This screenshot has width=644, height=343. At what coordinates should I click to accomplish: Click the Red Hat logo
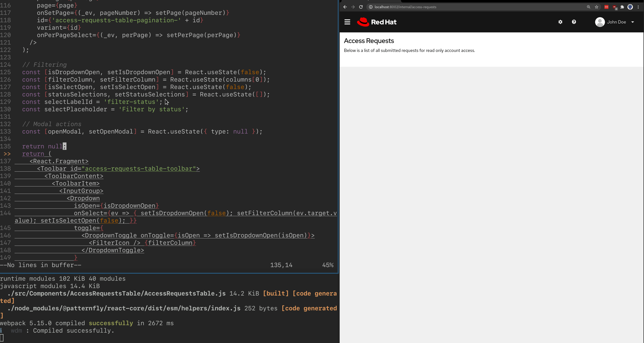(376, 22)
